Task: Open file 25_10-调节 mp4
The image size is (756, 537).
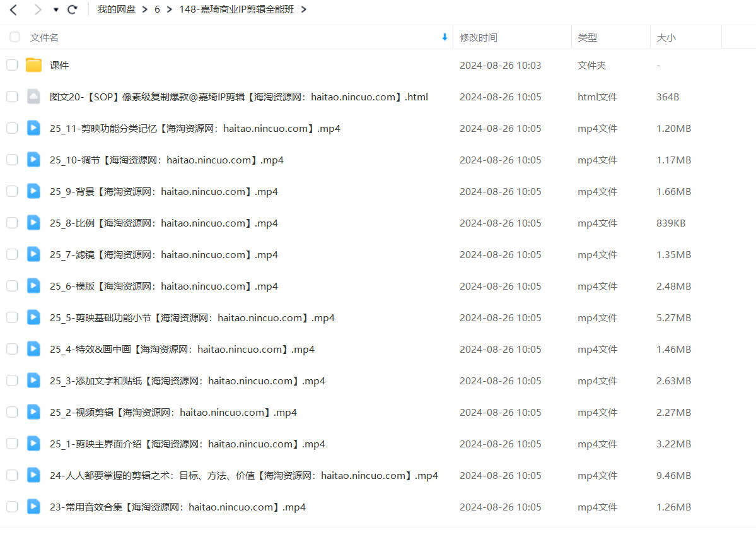Action: (x=166, y=160)
